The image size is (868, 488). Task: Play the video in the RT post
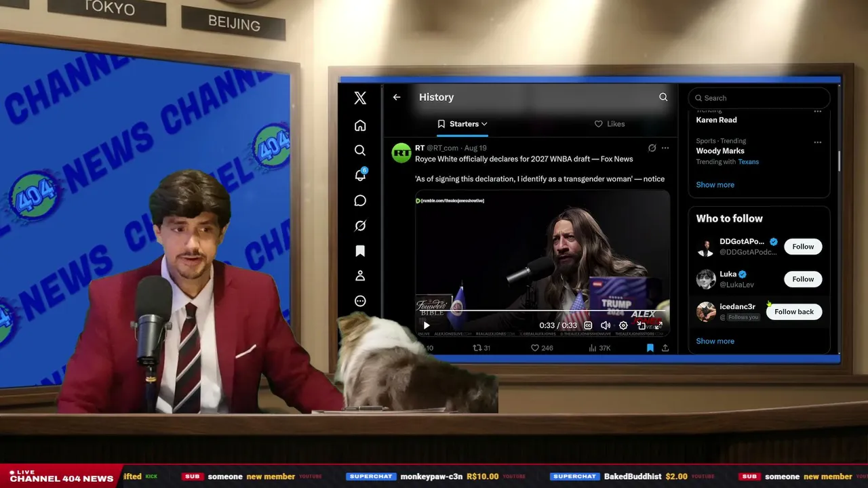[x=426, y=325]
